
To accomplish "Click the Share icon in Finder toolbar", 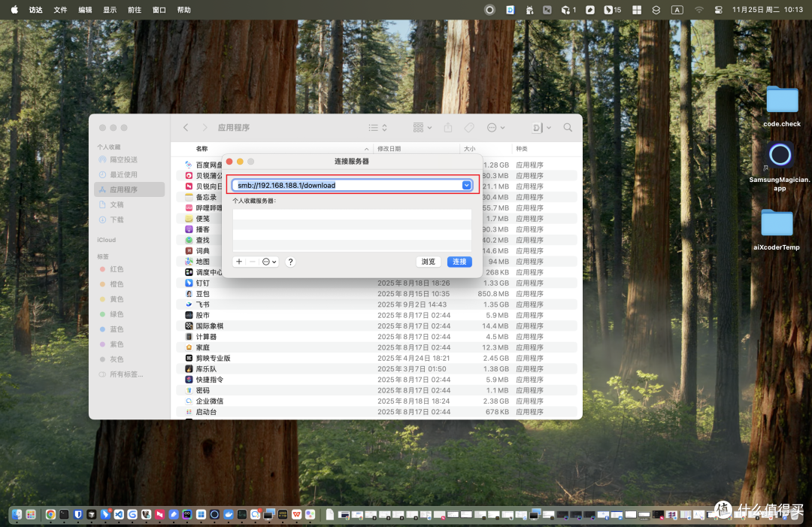I will (x=448, y=127).
